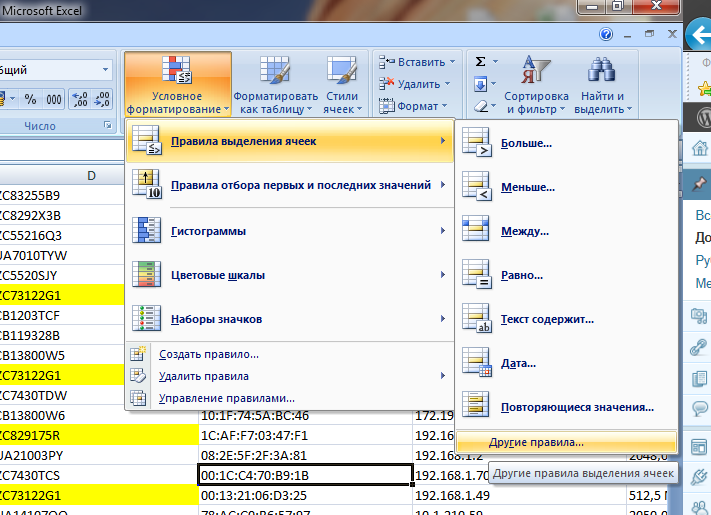Open Стили ячеек dropdown
Screen dimensions: 711x515
[342, 85]
